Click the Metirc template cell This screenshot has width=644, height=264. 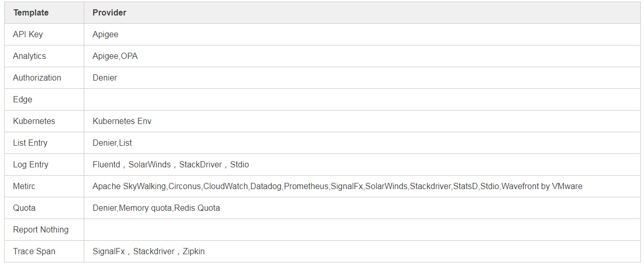point(24,186)
